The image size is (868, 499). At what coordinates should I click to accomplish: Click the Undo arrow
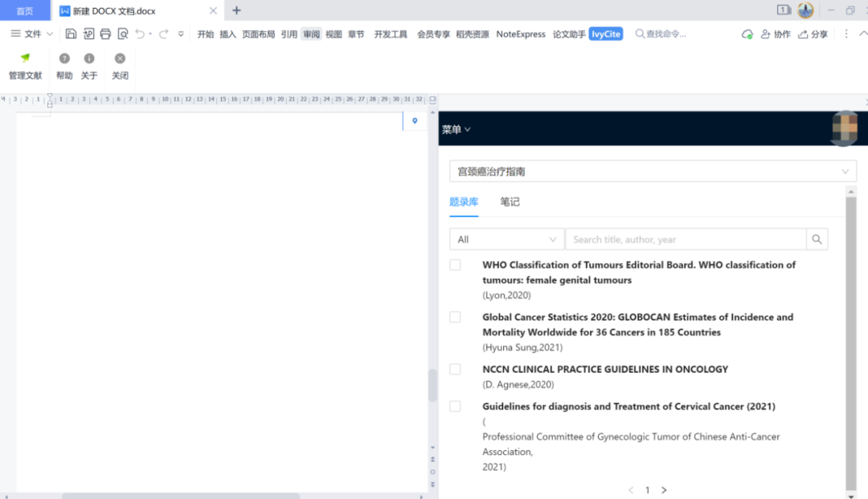click(x=140, y=34)
